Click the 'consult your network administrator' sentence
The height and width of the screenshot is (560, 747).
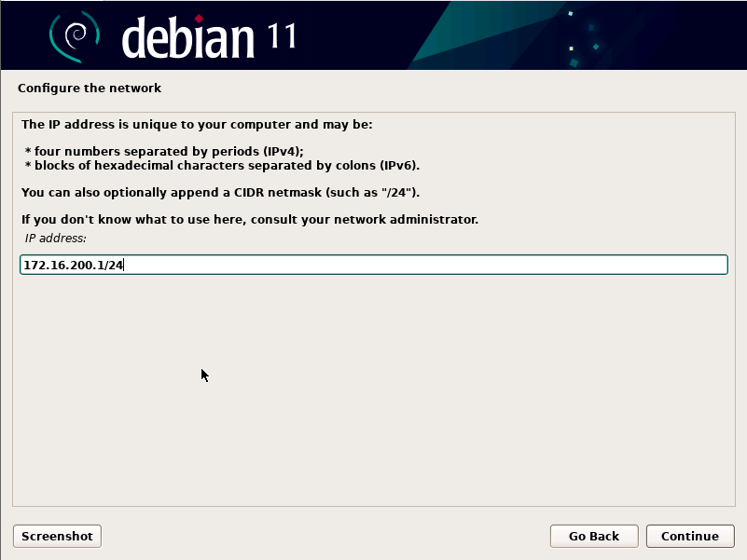[250, 220]
